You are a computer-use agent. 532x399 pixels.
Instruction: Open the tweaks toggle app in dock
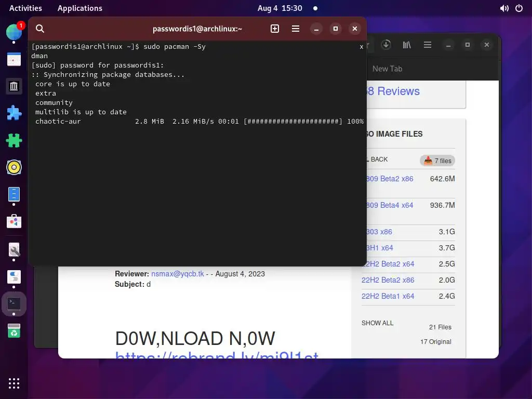[x=14, y=277]
